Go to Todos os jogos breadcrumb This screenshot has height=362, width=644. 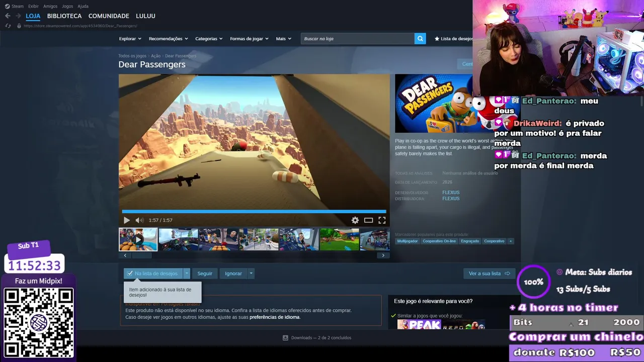click(x=132, y=56)
